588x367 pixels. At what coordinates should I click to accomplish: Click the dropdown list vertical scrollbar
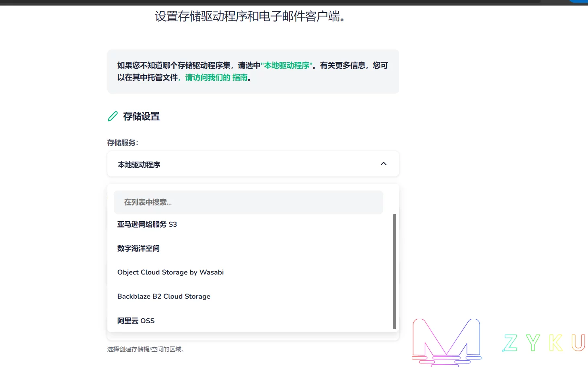point(394,271)
